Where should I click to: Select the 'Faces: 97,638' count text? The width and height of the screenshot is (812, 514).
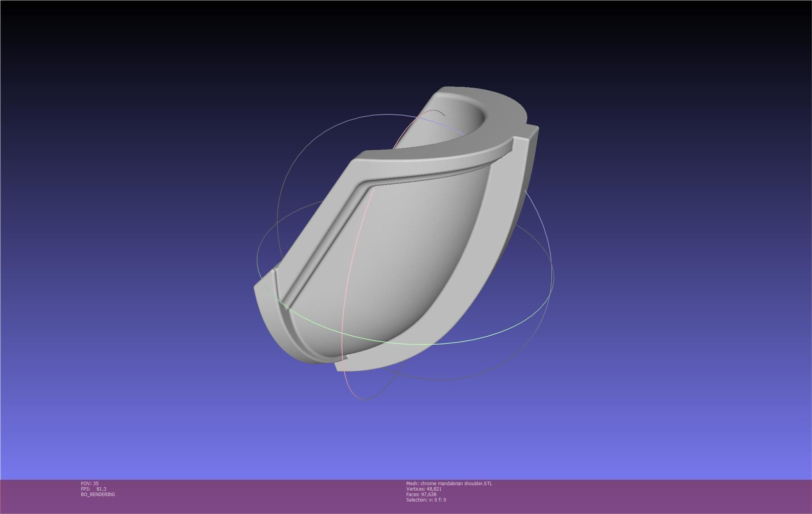pos(421,494)
